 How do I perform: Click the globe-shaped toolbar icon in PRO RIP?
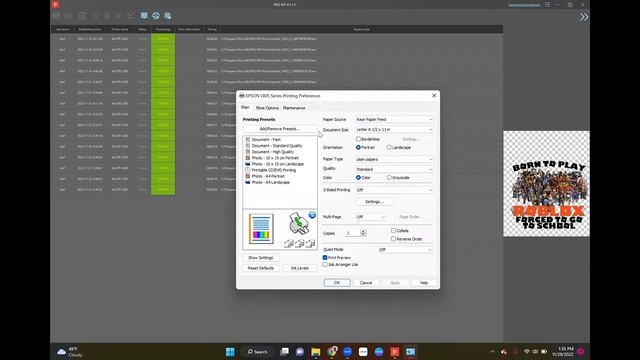[x=156, y=16]
